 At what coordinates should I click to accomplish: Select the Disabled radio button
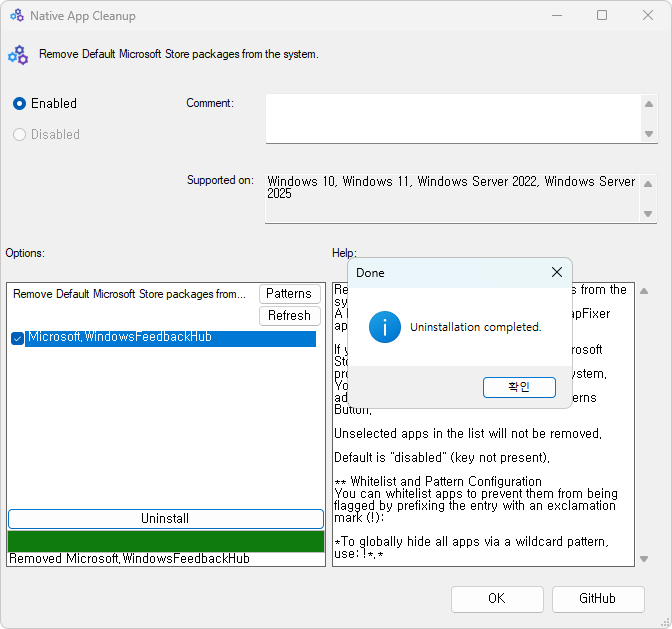coord(19,135)
